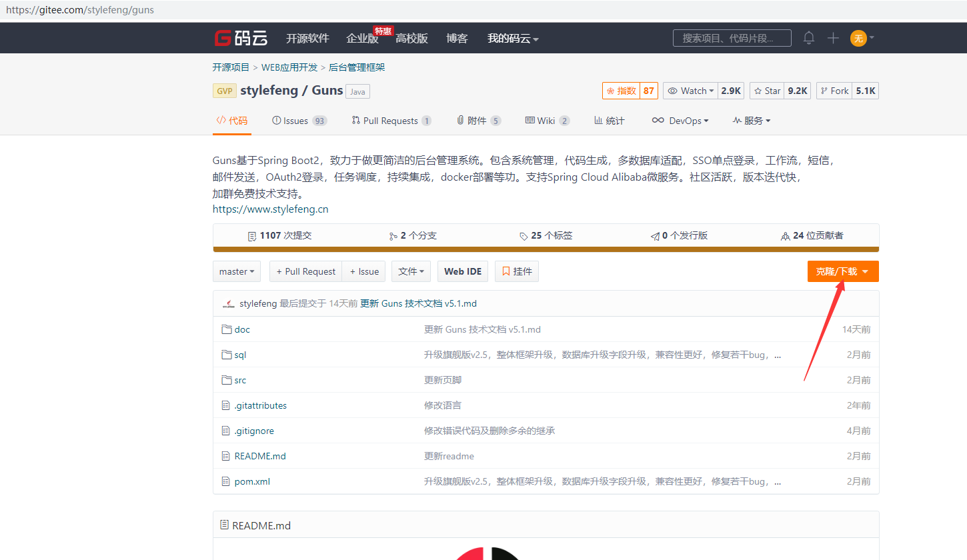The height and width of the screenshot is (560, 967).
Task: View the 24 位贡献者 contributors
Action: click(x=812, y=236)
